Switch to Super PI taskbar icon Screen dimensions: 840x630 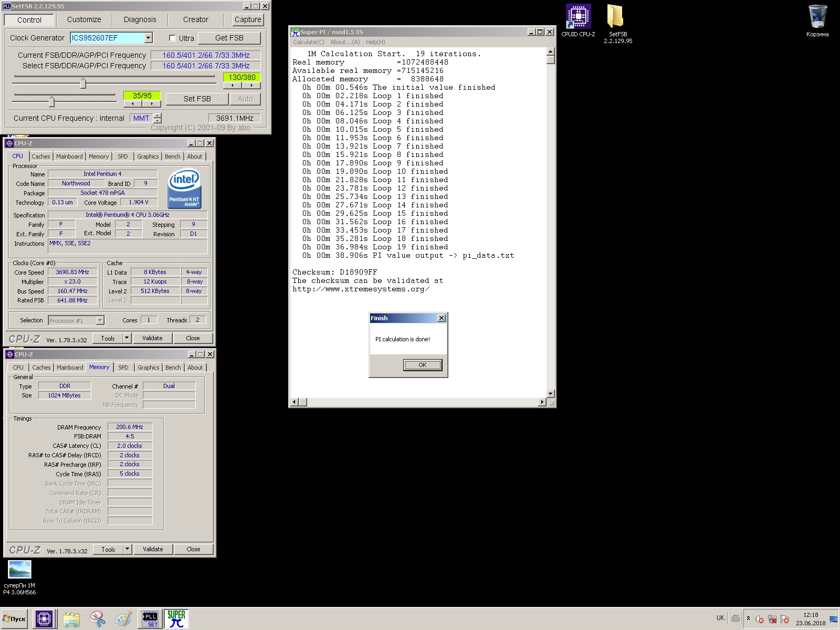point(176,619)
